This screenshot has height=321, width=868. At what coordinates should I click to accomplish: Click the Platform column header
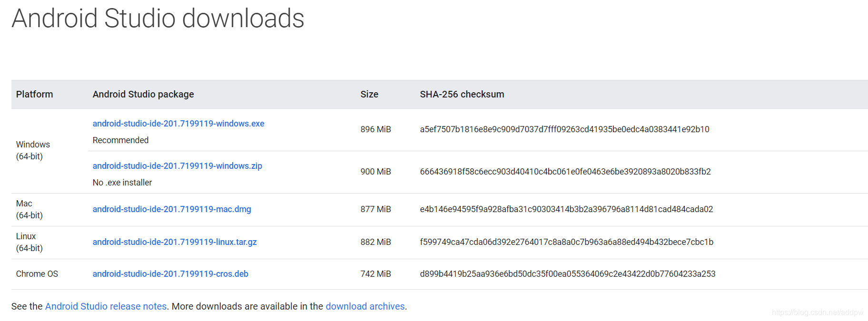35,94
